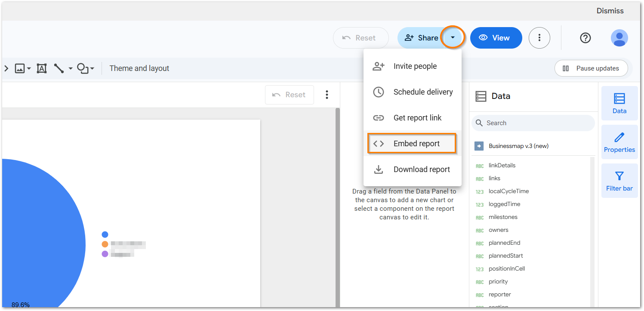This screenshot has height=311, width=644.
Task: Open the user account avatar
Action: tap(619, 38)
